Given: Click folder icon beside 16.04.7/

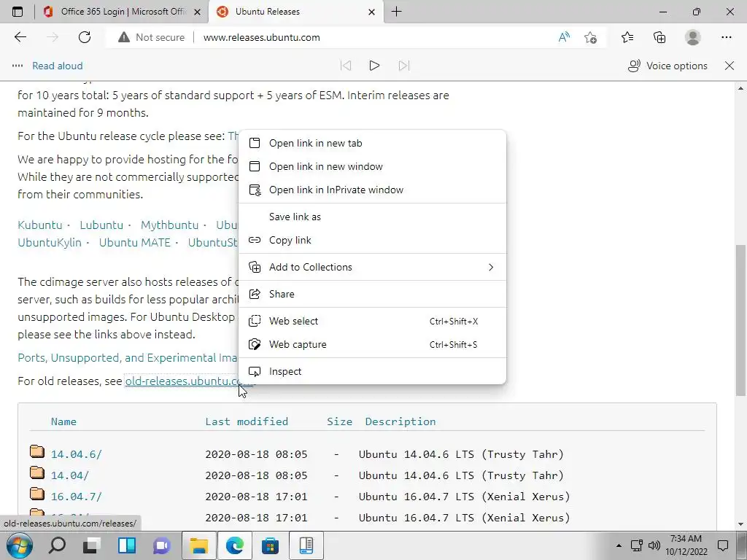Looking at the screenshot, I should click(x=37, y=494).
